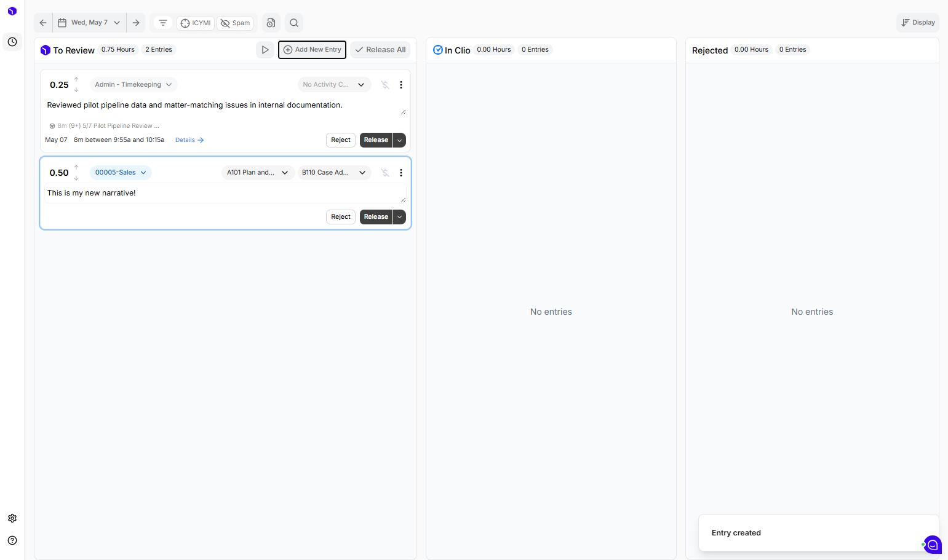Image resolution: width=948 pixels, height=560 pixels.
Task: Click the 0.50 hours value
Action: (x=59, y=173)
